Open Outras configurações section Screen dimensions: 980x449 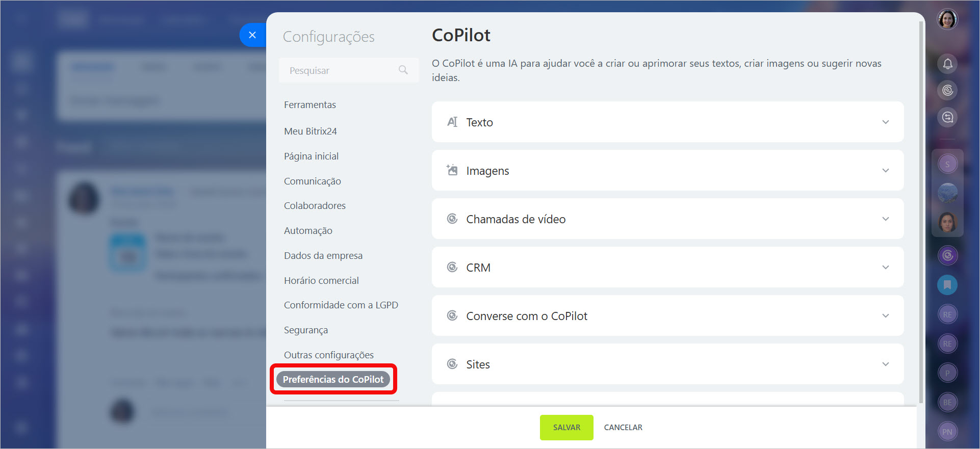tap(329, 355)
